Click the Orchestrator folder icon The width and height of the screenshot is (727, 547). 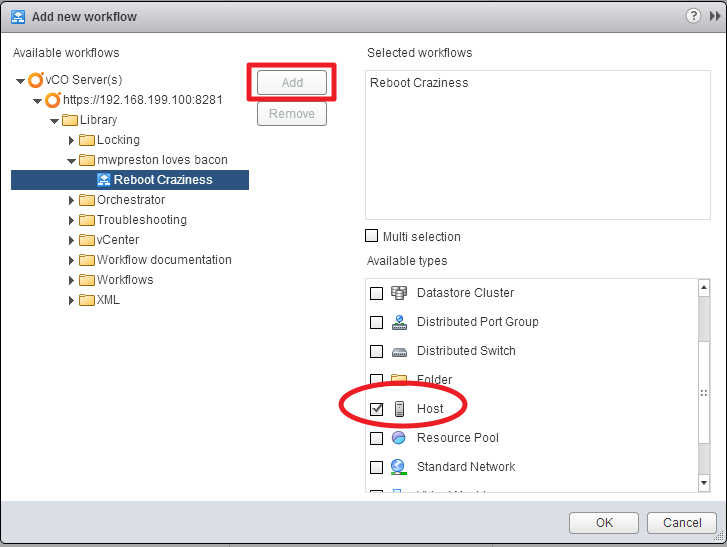click(x=87, y=200)
